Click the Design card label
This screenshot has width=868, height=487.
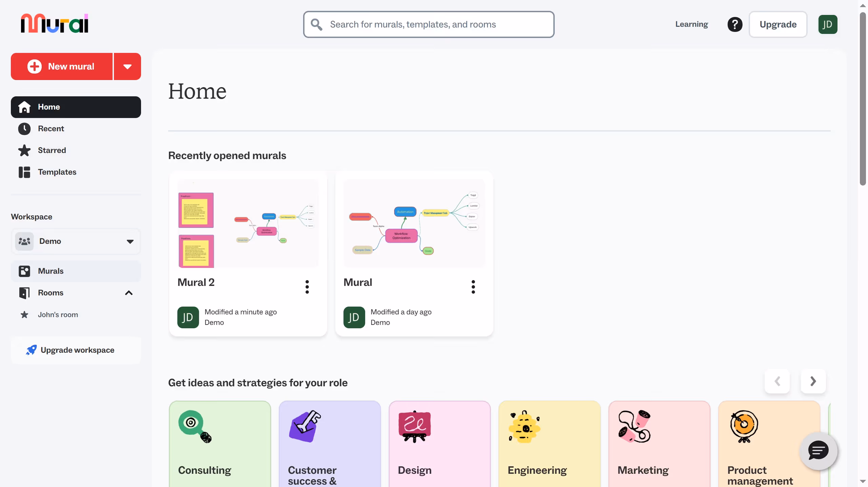coord(415,470)
